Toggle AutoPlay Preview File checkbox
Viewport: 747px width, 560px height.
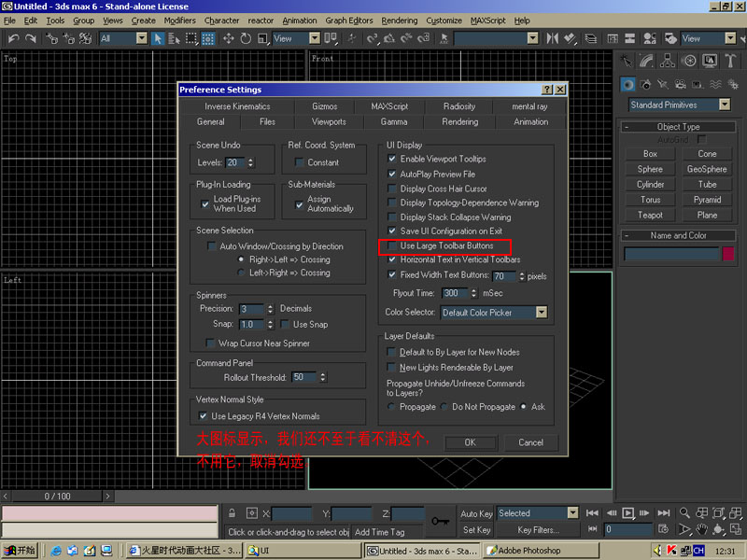392,174
